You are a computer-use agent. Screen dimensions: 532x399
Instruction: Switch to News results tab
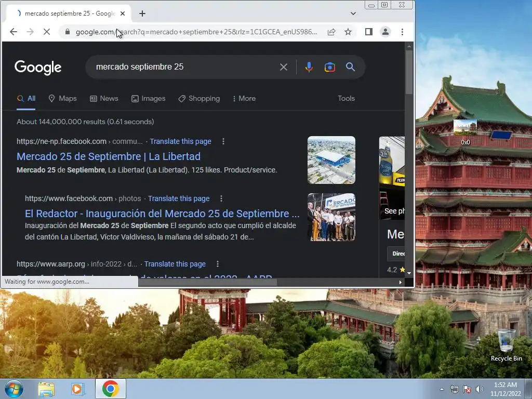104,98
